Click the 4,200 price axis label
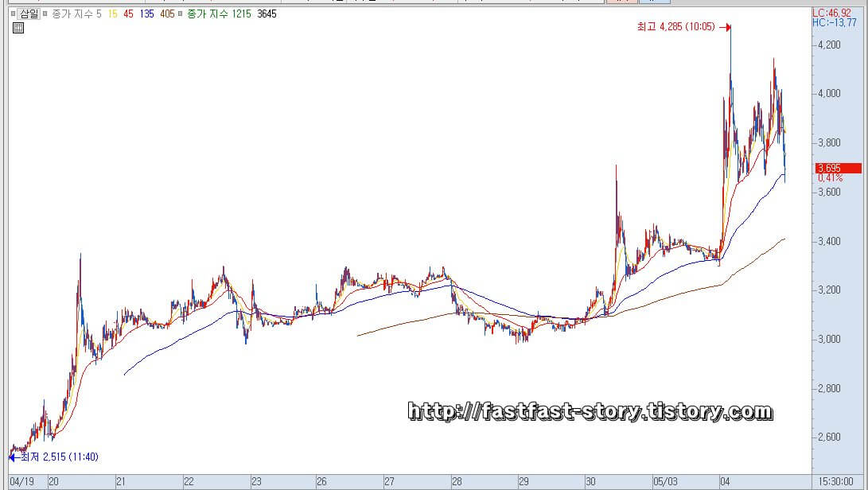Screen dimensions: 868x490 point(829,45)
